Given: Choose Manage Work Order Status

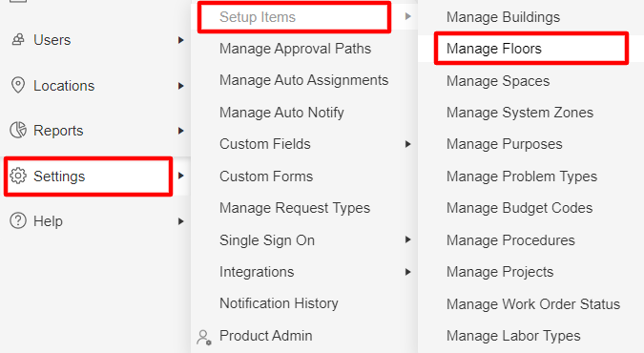Looking at the screenshot, I should (x=533, y=303).
